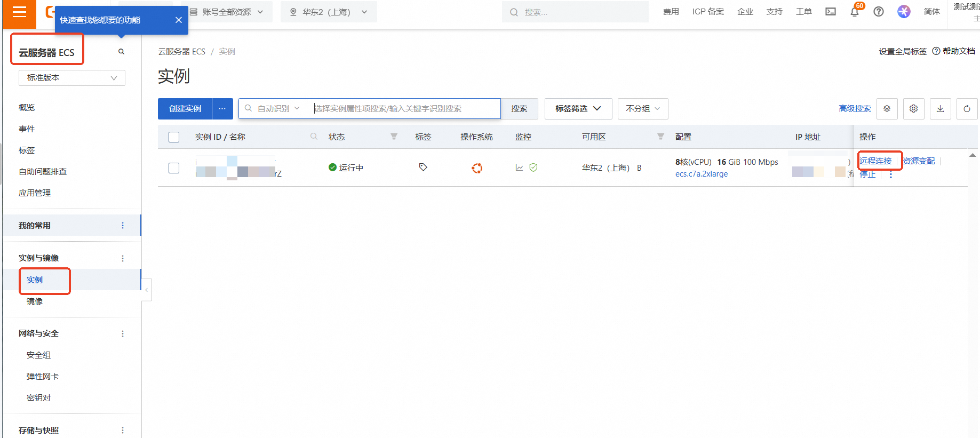Screen dimensions: 980x438
Task: Search icon in instance ID column header
Action: (314, 137)
